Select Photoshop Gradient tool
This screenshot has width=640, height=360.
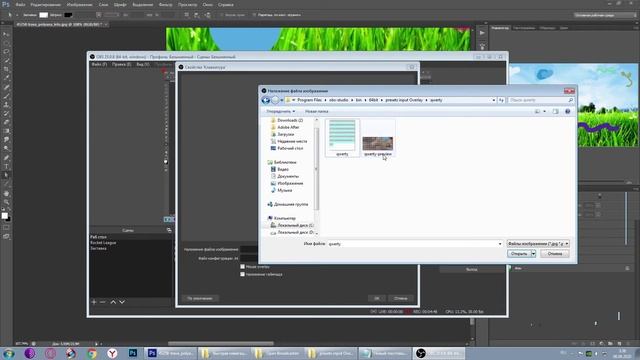6,131
